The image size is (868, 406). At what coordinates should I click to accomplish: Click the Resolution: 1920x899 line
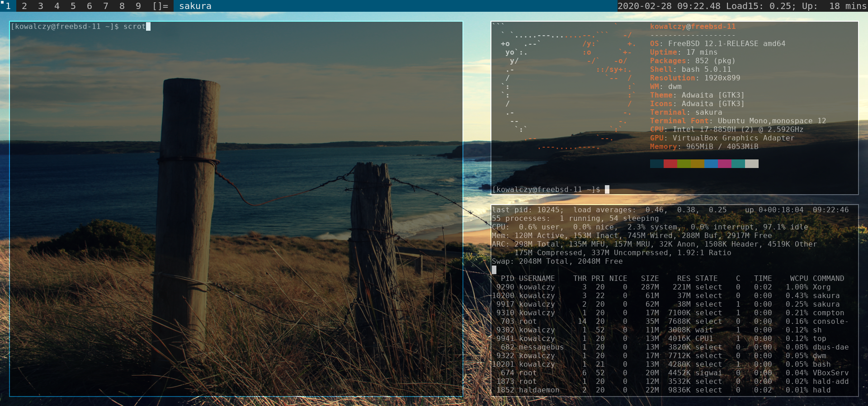coord(695,78)
